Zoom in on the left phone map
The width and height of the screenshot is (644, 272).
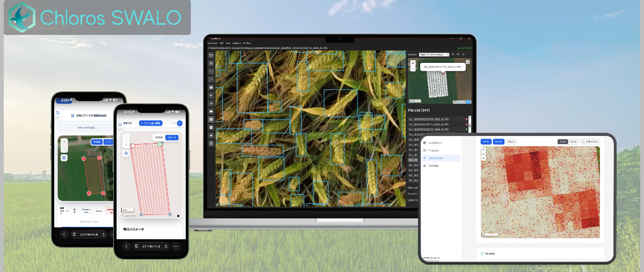[64, 141]
